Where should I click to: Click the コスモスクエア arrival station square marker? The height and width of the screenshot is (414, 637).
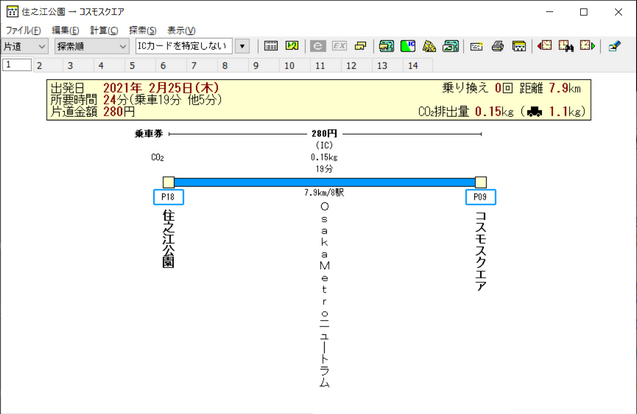point(481,182)
